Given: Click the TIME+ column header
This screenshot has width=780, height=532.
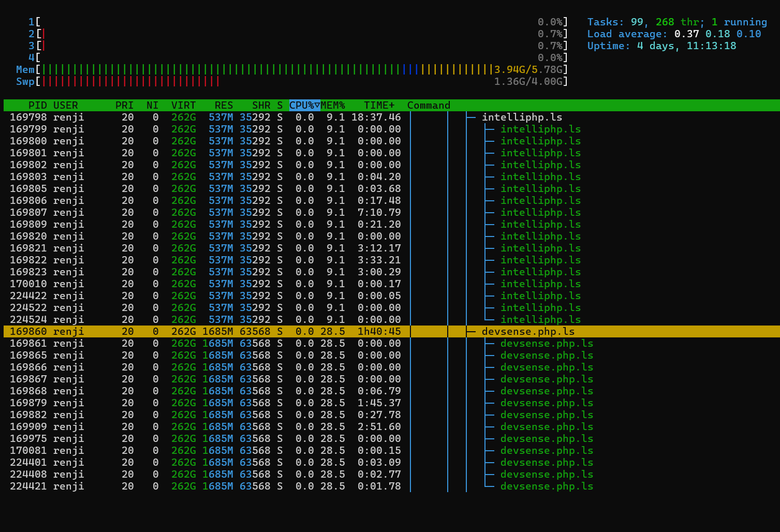Looking at the screenshot, I should coord(379,106).
